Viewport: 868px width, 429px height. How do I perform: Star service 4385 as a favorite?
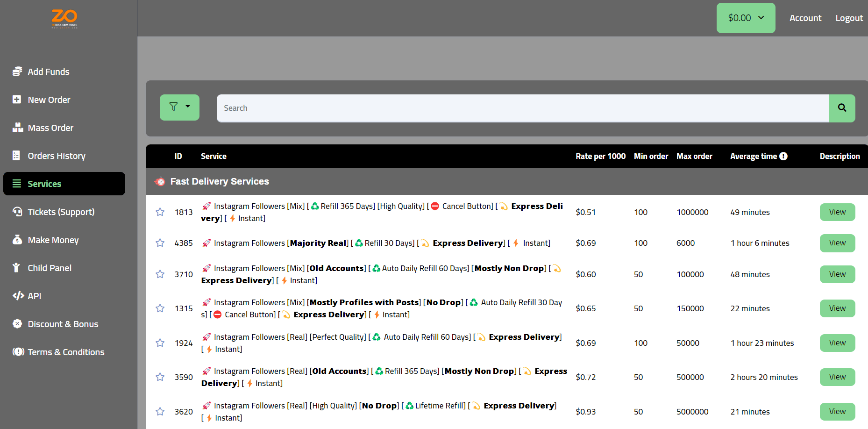(x=160, y=243)
